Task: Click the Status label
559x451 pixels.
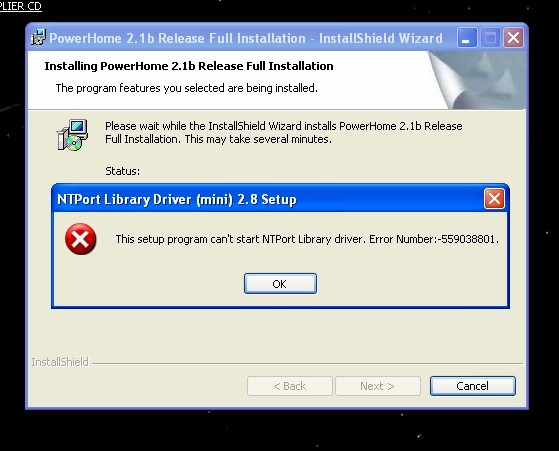Action: (123, 171)
